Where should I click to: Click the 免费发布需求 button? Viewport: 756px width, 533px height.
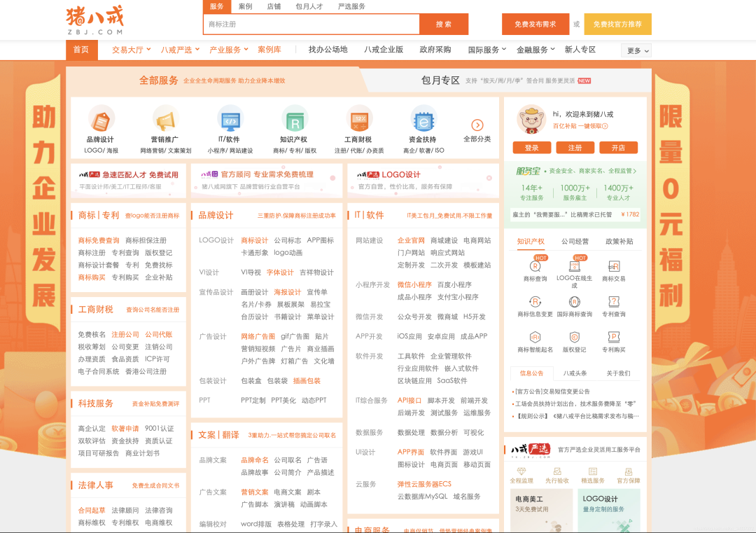(535, 24)
